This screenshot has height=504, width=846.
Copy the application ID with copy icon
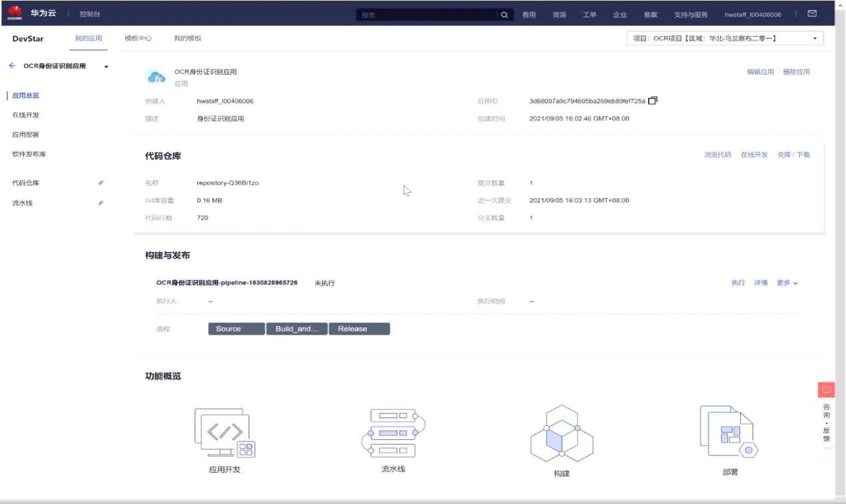tap(653, 101)
